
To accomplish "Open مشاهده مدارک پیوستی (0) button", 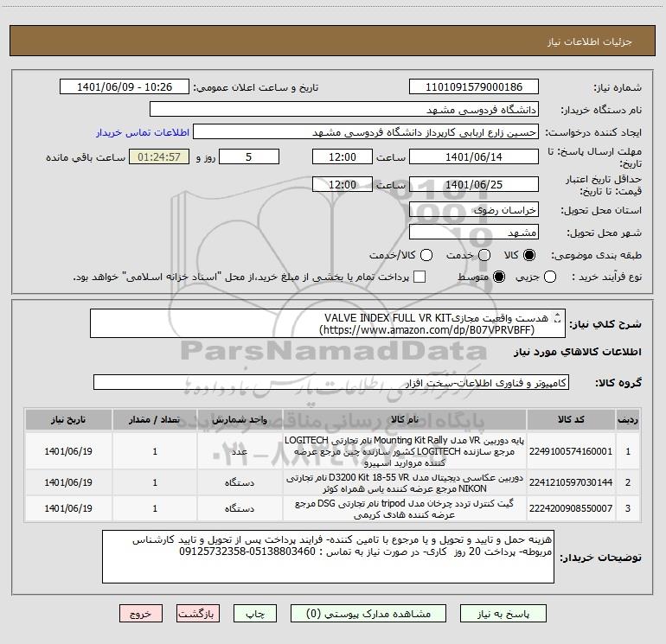I will (368, 614).
